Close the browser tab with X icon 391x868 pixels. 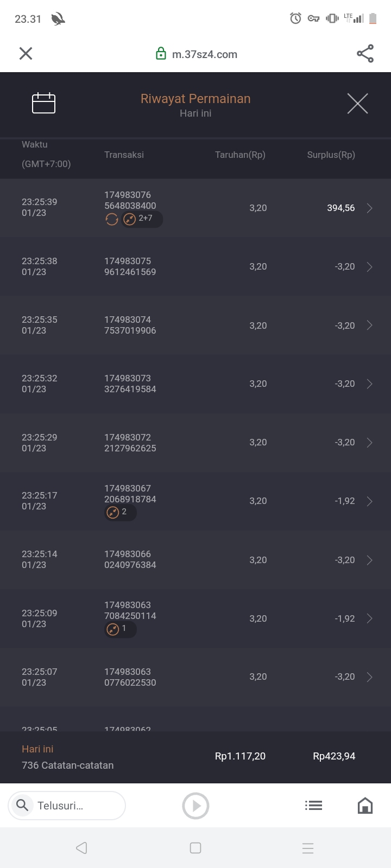26,53
